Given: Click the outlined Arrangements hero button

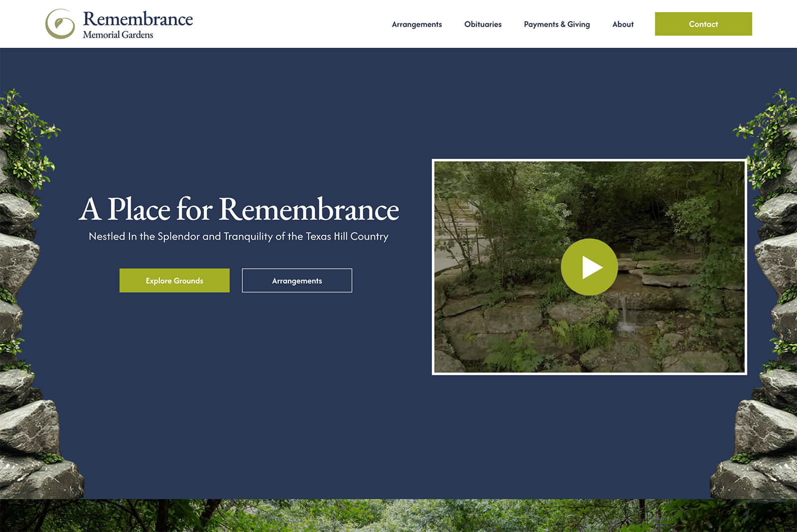Looking at the screenshot, I should coord(297,280).
